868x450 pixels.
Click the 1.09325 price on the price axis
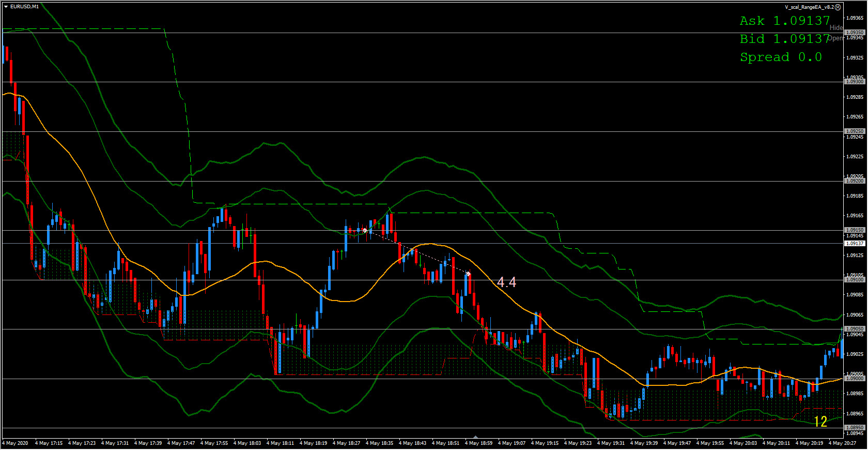855,58
